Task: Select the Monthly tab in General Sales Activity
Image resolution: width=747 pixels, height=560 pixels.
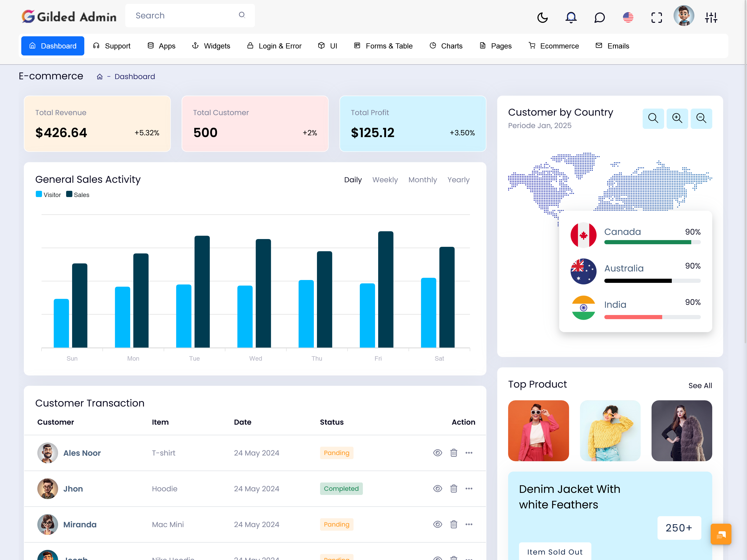Action: (x=422, y=179)
